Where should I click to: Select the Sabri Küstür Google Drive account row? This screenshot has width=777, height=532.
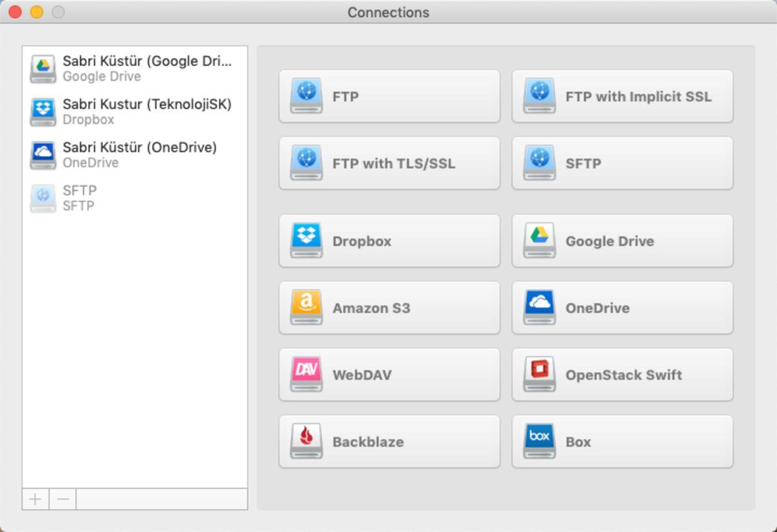point(135,69)
